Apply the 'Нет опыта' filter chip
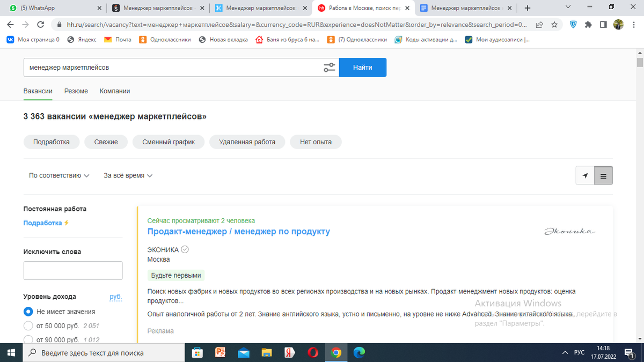Screen dimensions: 644x362 (316, 142)
